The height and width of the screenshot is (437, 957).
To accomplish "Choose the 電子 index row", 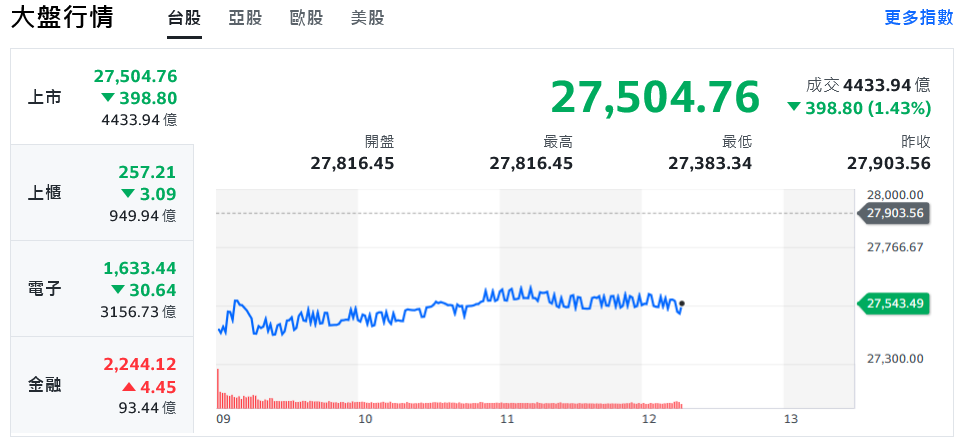I will 102,289.
